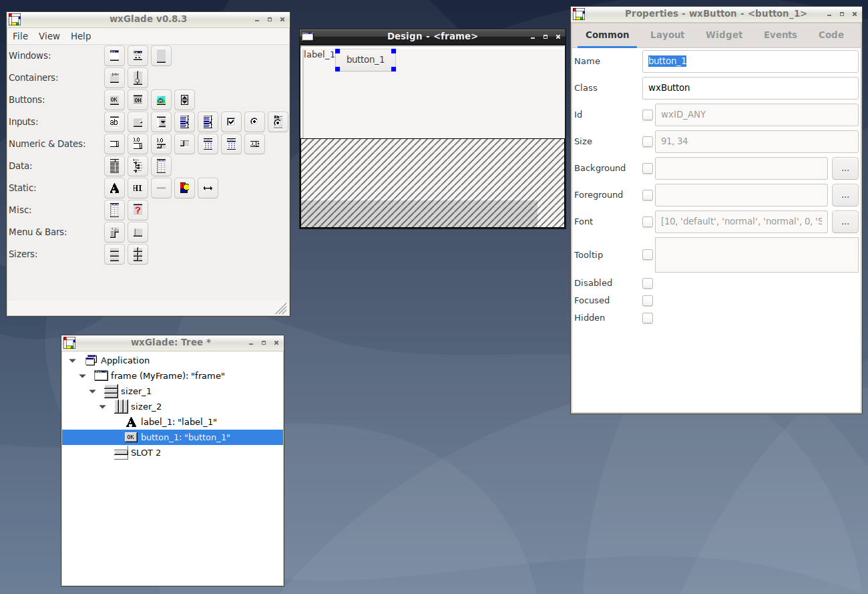This screenshot has width=868, height=594.
Task: Add a Dialog from the Windows row
Action: 138,56
